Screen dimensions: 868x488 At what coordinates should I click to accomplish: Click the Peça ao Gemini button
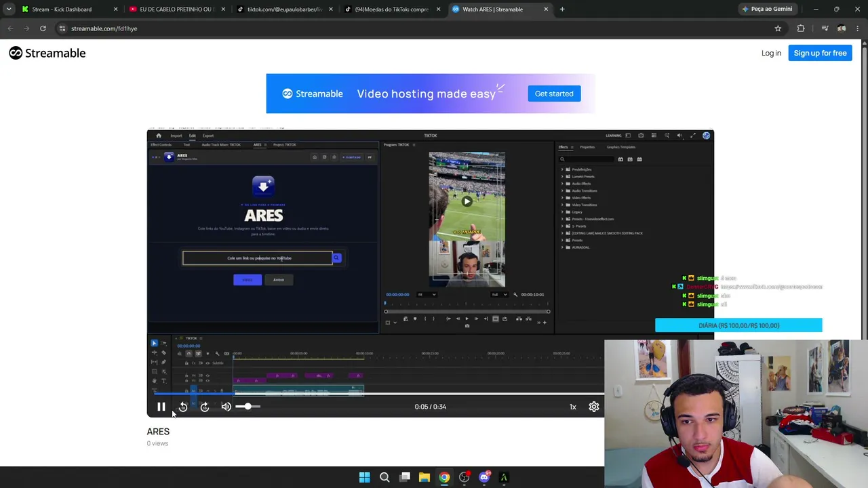point(767,9)
